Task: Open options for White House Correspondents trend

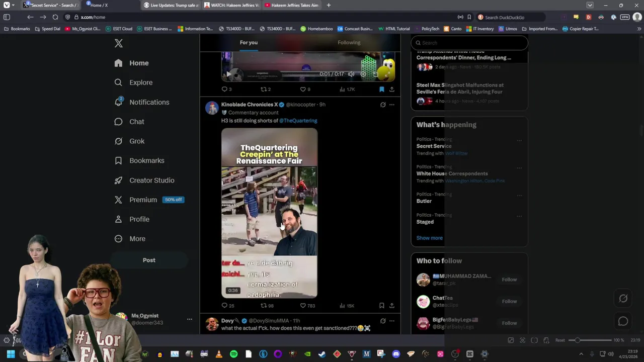Action: (x=519, y=168)
